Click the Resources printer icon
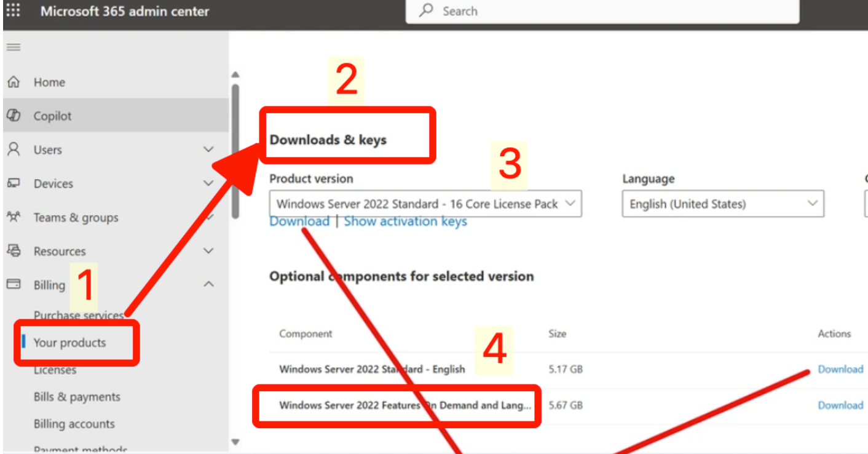Image resolution: width=868 pixels, height=454 pixels. tap(14, 251)
